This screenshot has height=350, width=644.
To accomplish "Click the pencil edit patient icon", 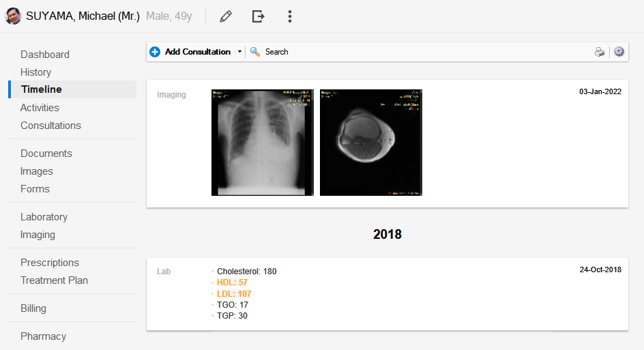I will pos(226,16).
